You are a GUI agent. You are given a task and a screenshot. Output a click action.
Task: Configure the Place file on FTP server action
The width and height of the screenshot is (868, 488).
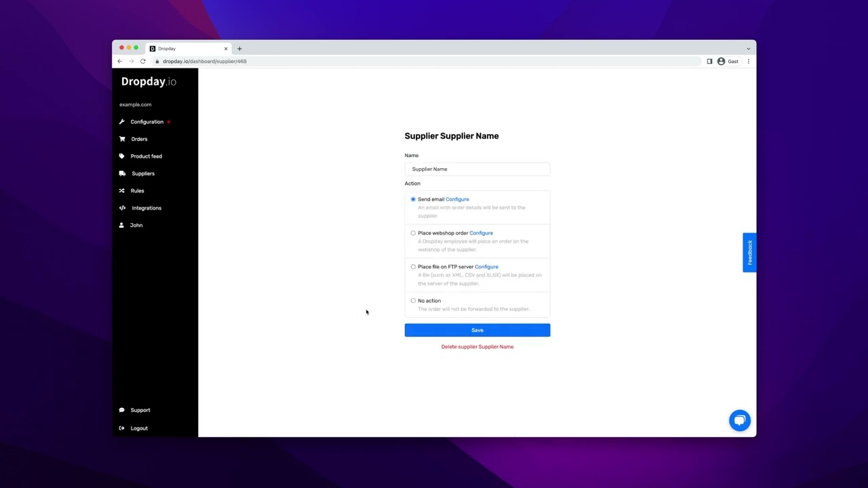click(x=486, y=266)
